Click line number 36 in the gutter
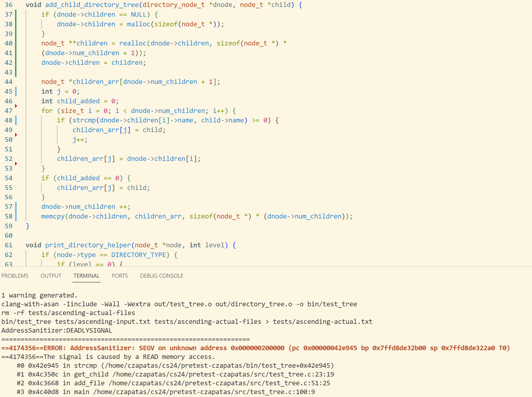Viewport: 532px width, 397px height. [9, 5]
